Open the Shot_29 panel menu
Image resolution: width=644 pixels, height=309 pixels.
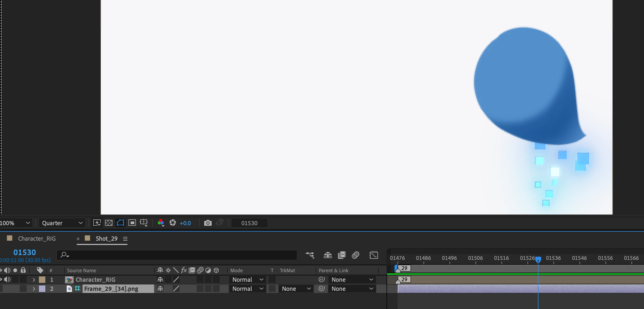point(125,239)
